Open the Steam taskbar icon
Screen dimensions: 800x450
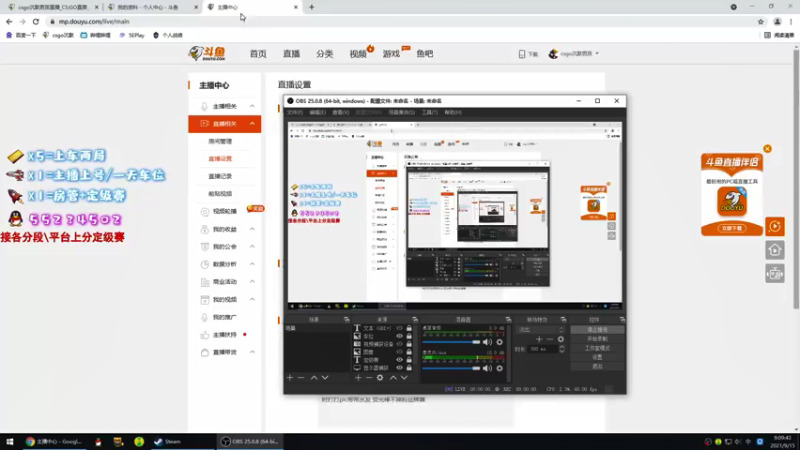point(168,441)
